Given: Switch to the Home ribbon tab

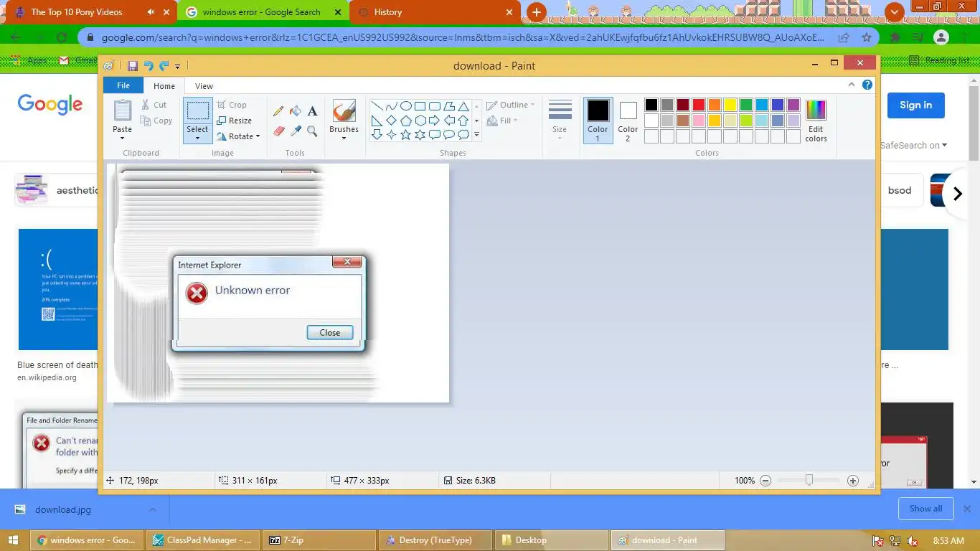Looking at the screenshot, I should [x=164, y=86].
